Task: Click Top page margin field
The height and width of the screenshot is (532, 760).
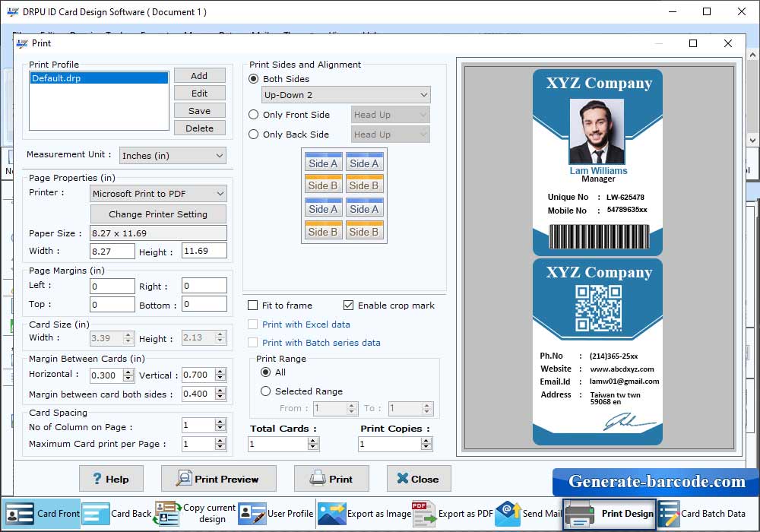Action: (x=112, y=304)
